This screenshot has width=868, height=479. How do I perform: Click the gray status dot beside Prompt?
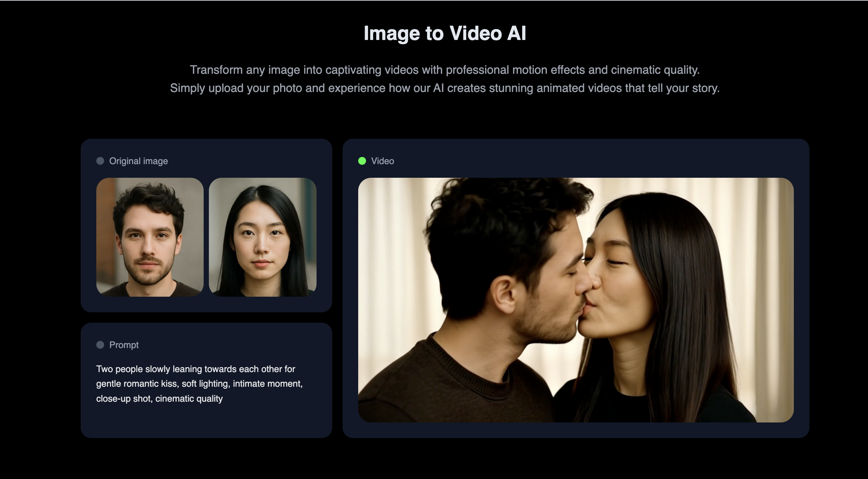tap(100, 345)
